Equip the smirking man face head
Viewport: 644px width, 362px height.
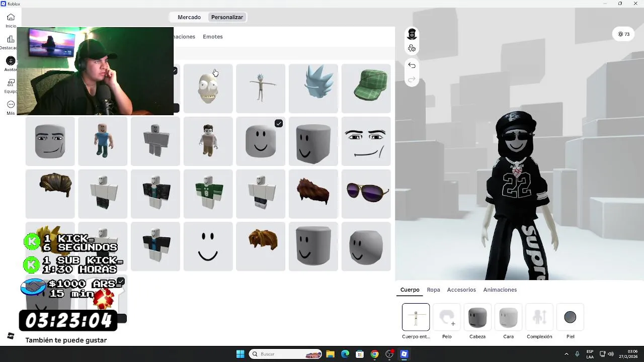click(x=50, y=141)
